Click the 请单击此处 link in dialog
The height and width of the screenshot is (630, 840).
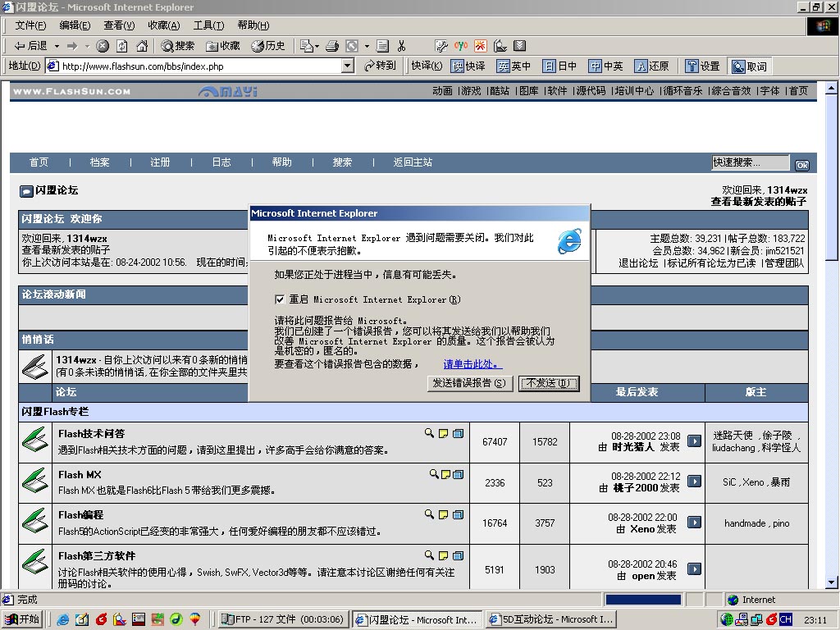[472, 364]
